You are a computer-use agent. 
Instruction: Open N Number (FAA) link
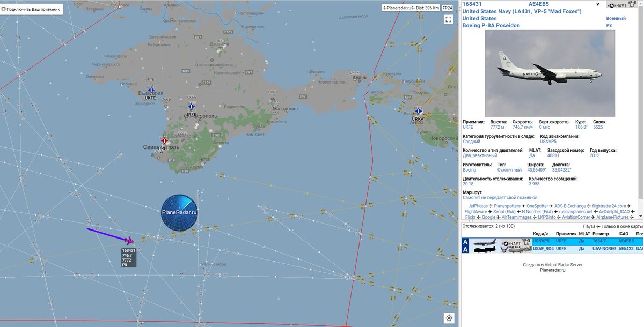[537, 212]
